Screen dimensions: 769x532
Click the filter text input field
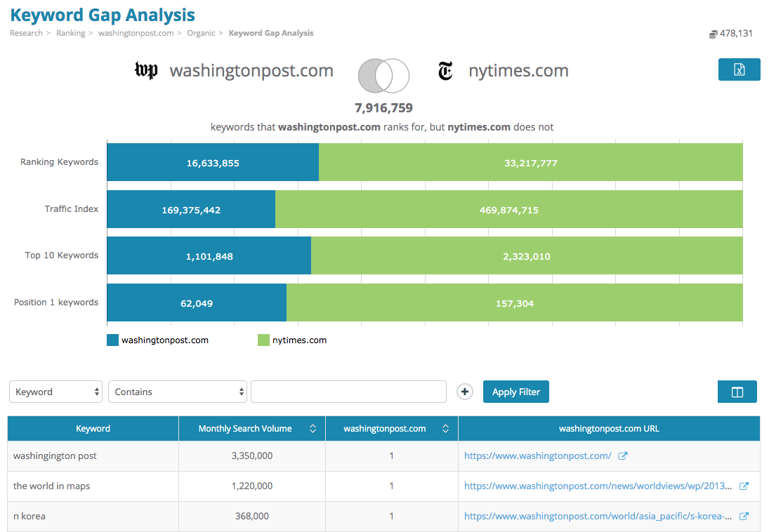point(348,392)
